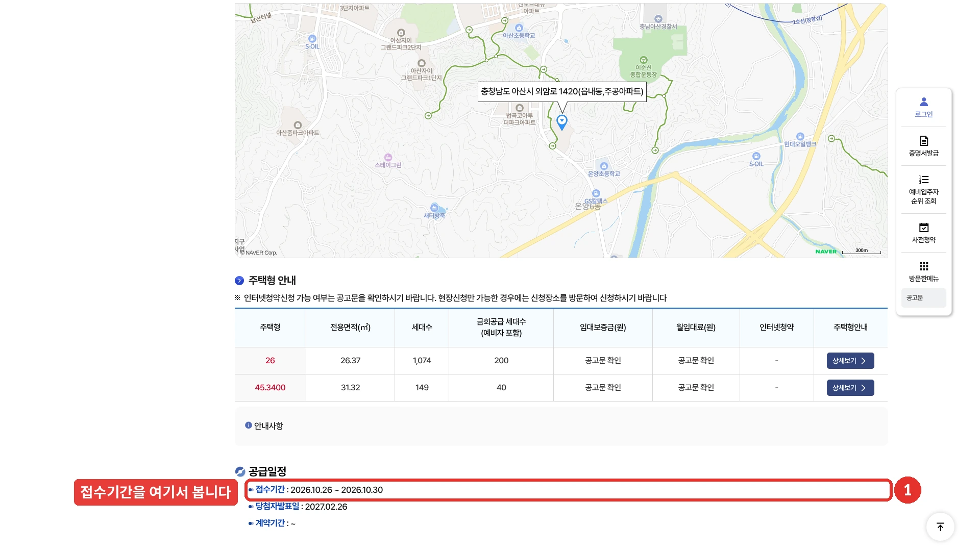Open 예비입주자 순위 조회 list icon
This screenshot has width=980, height=551.
tap(924, 180)
